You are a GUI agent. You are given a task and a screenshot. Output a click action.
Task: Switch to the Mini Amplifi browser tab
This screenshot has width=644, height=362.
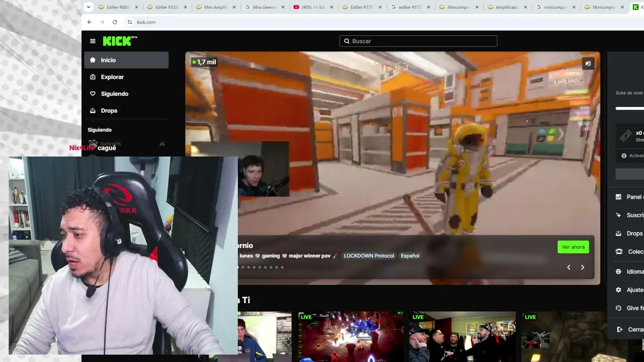click(215, 7)
